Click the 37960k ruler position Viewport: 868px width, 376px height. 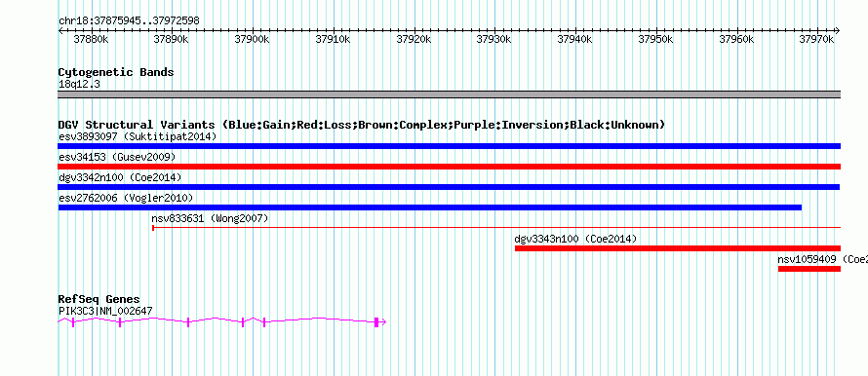[x=737, y=39]
